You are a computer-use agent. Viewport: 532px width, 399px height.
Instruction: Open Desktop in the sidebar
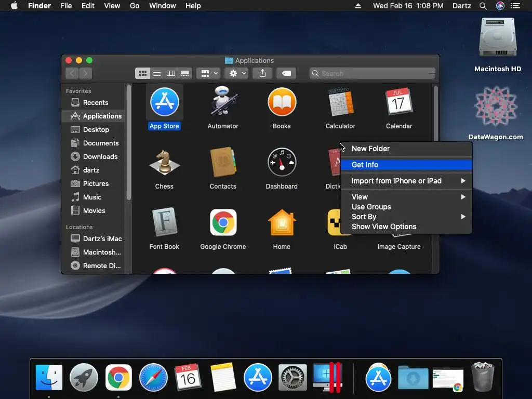pos(94,129)
